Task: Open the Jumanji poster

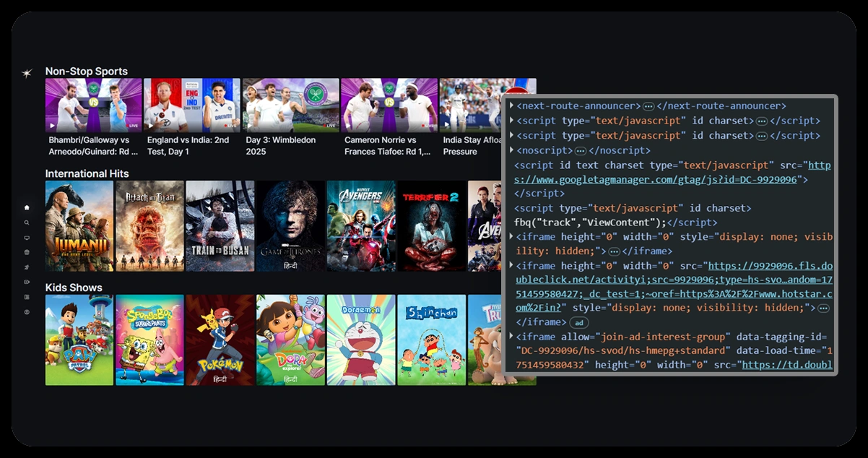Action: tap(79, 226)
